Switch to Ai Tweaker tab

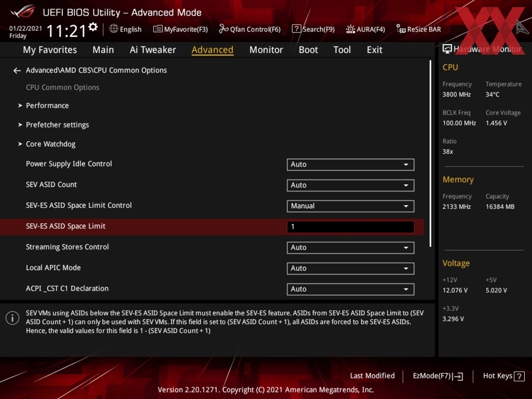(153, 50)
